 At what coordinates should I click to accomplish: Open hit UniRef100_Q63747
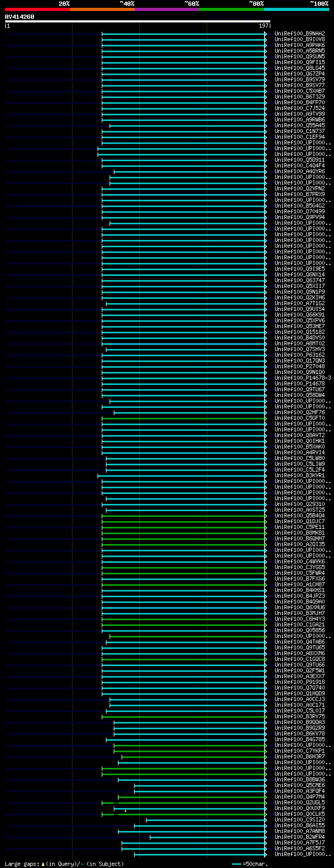tap(300, 280)
